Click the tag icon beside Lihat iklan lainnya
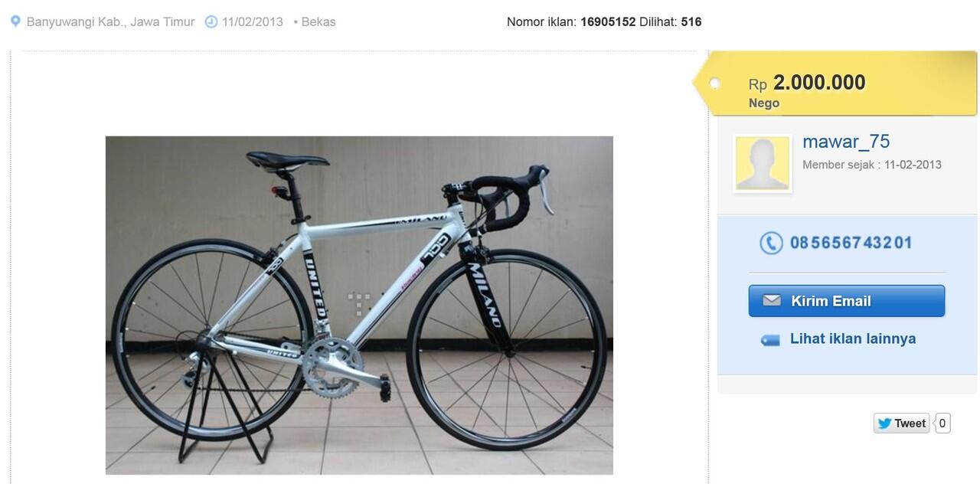The image size is (980, 484). coord(770,339)
